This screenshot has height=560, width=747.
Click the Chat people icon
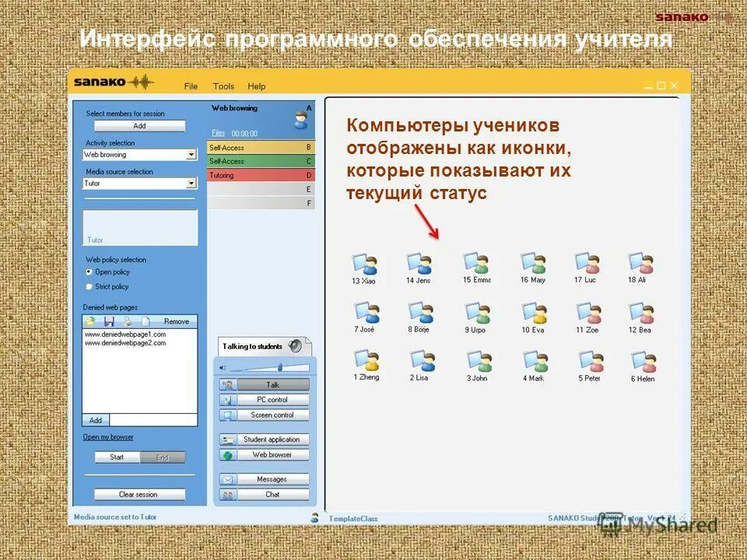click(226, 494)
